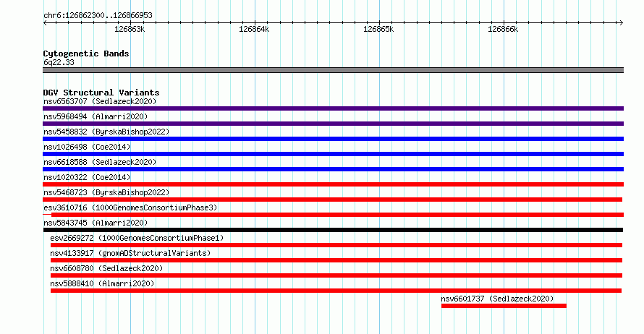Select the blue bar for nsv5458832
Image resolution: width=644 pixels, height=334 pixels.
coord(333,139)
